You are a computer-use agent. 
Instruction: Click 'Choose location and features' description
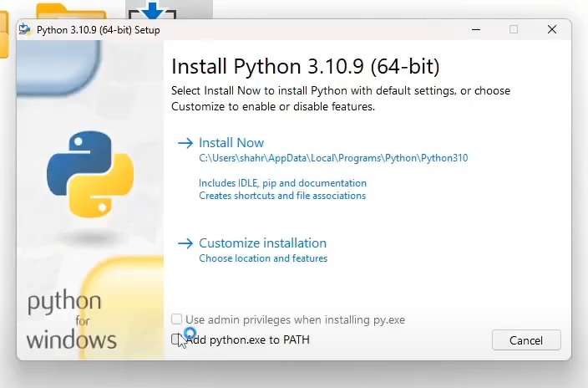pos(263,258)
